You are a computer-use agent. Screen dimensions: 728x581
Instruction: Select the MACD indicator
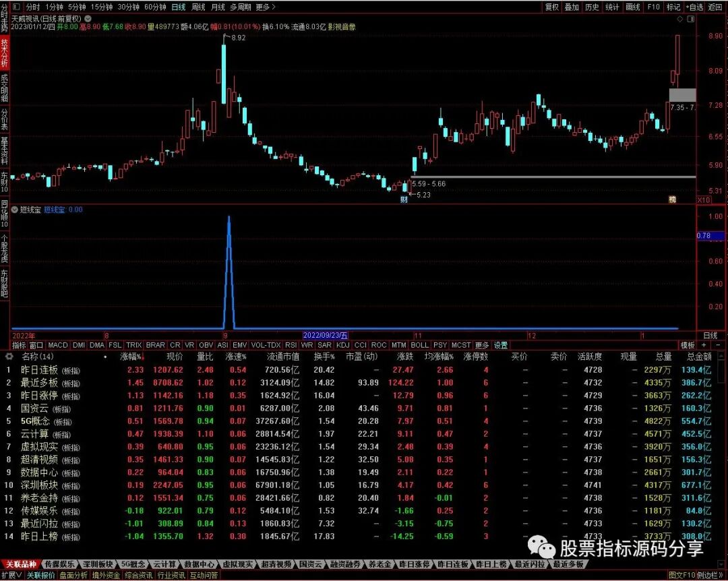[58, 345]
